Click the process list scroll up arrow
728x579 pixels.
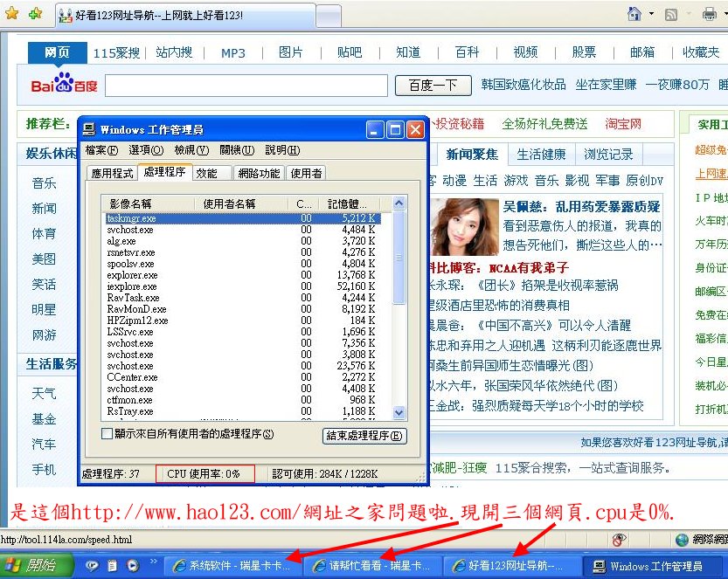coord(399,203)
